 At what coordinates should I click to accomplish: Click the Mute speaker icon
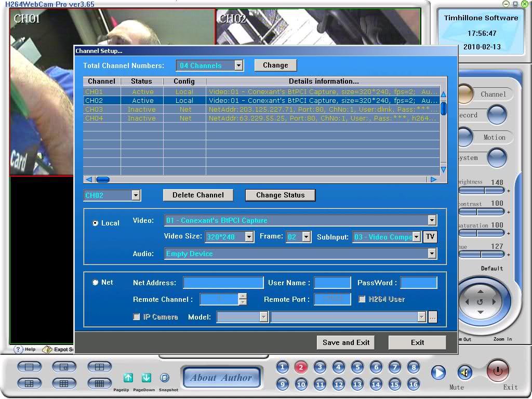coord(465,373)
